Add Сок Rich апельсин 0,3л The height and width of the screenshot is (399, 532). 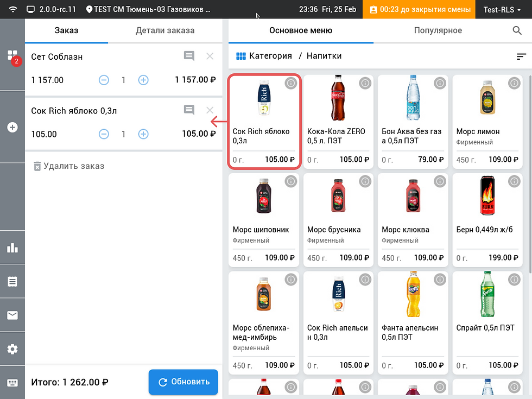(x=338, y=322)
